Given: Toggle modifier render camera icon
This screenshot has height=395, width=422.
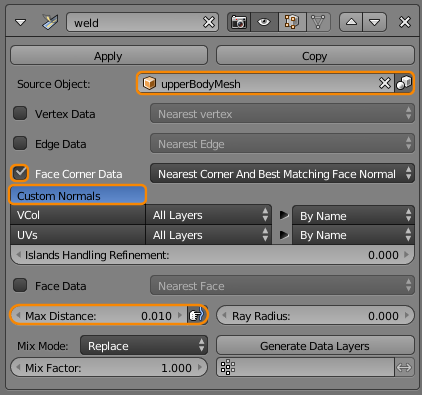Looking at the screenshot, I should coord(239,22).
